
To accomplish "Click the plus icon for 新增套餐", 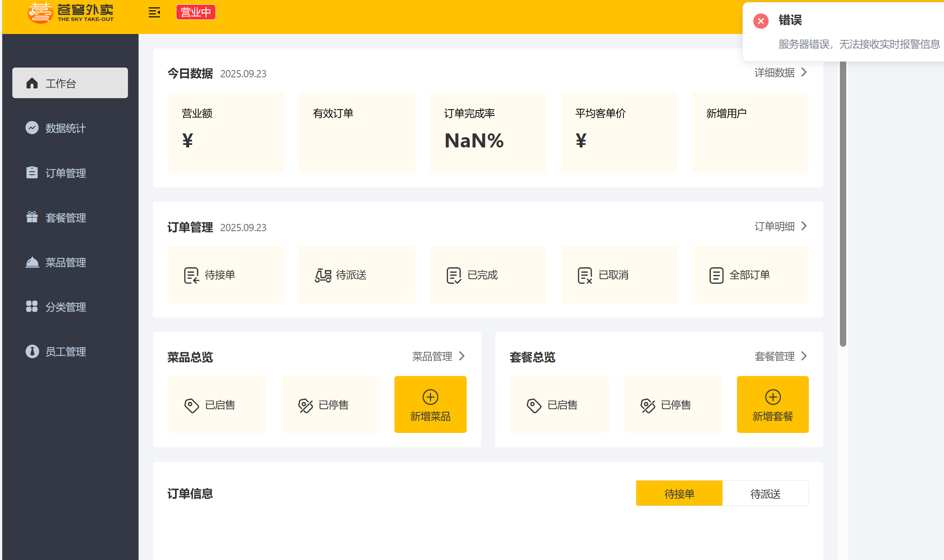I will (x=773, y=397).
